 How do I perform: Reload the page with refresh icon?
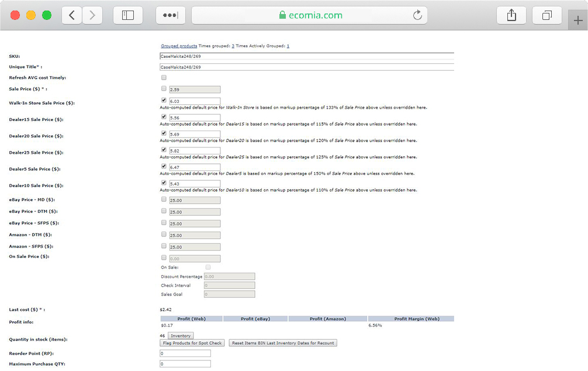pyautogui.click(x=417, y=16)
